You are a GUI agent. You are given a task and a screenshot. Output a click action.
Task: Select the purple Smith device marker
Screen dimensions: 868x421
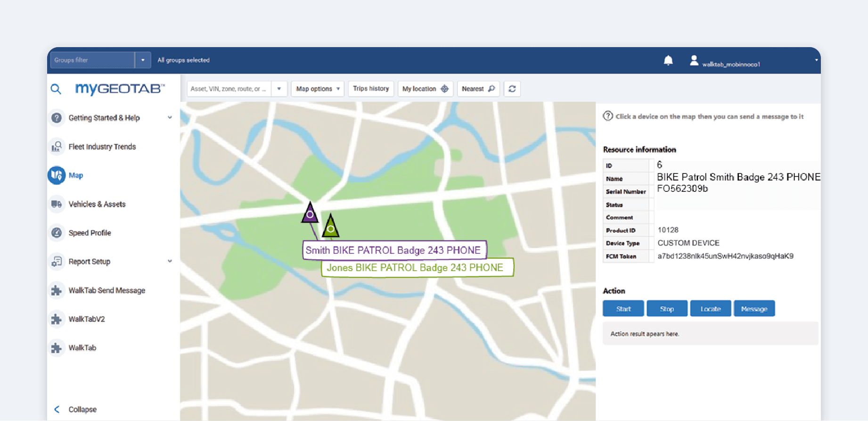(x=310, y=213)
